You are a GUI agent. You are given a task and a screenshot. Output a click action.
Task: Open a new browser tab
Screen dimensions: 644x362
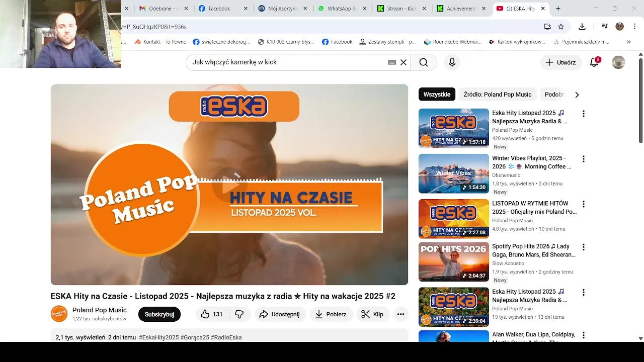[x=558, y=9]
